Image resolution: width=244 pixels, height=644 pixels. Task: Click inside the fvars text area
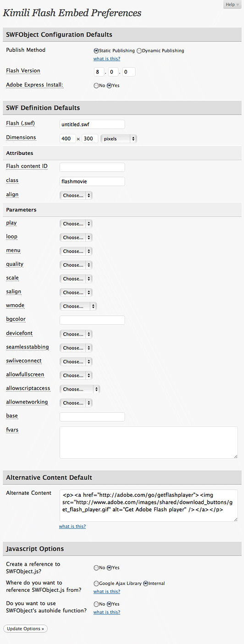(x=149, y=442)
